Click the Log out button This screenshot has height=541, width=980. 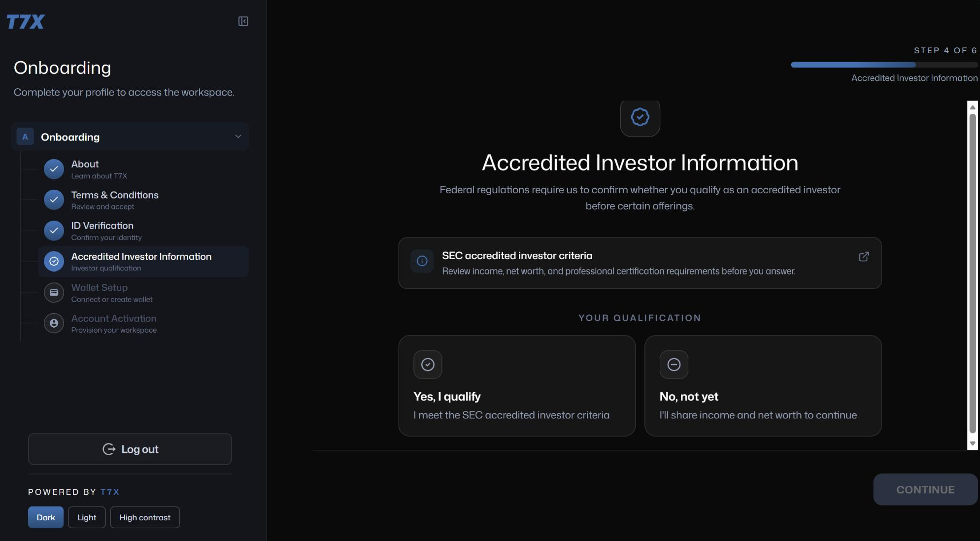[x=130, y=449]
